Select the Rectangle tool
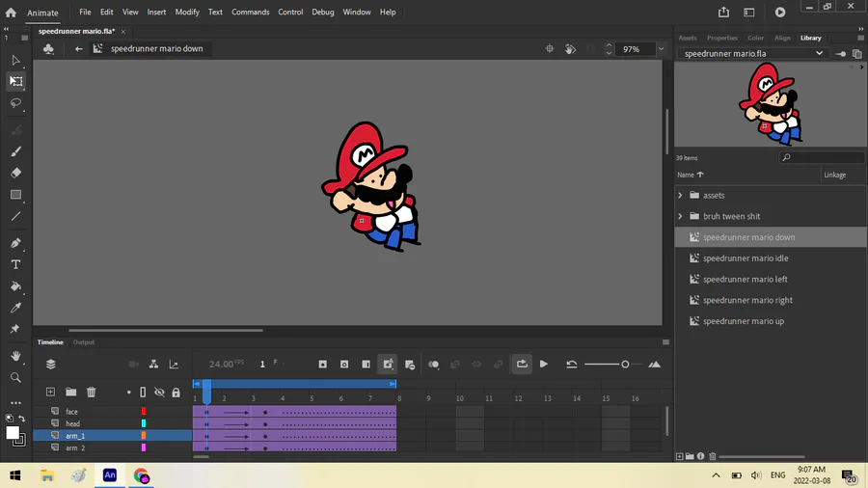This screenshot has height=488, width=868. 15,195
